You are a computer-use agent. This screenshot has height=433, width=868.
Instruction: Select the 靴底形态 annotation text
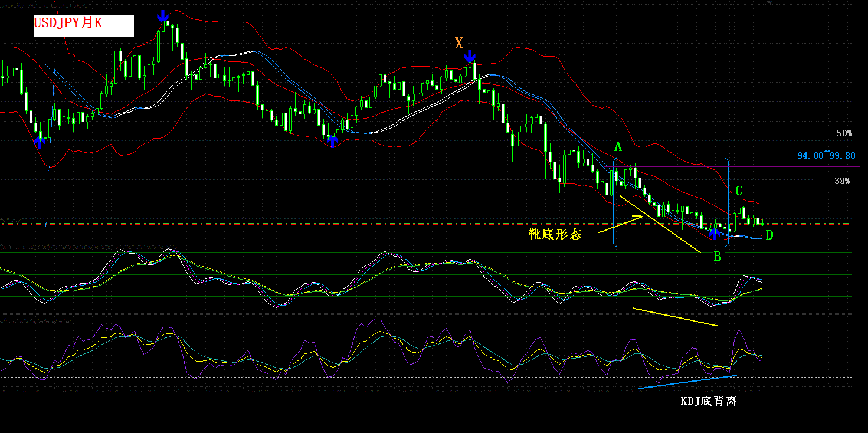[555, 234]
